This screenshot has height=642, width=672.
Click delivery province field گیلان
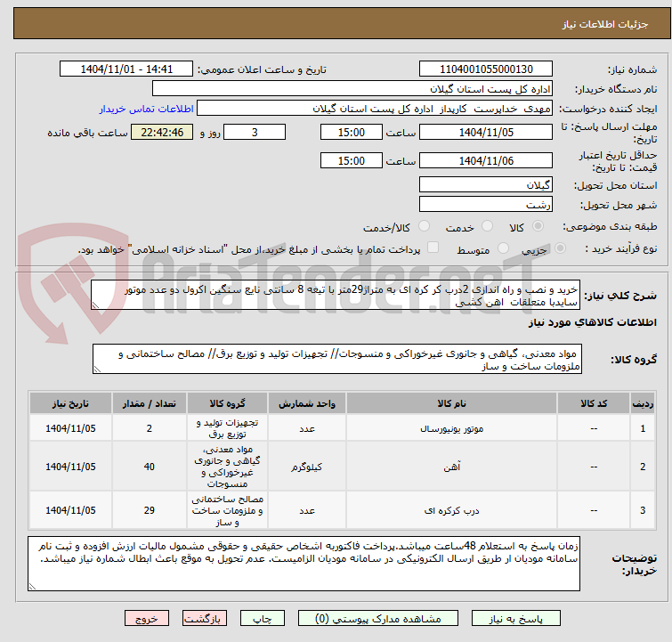[486, 185]
